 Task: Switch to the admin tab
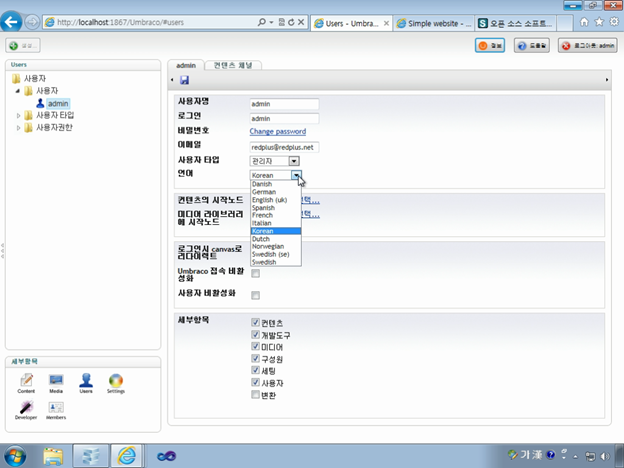coord(186,65)
